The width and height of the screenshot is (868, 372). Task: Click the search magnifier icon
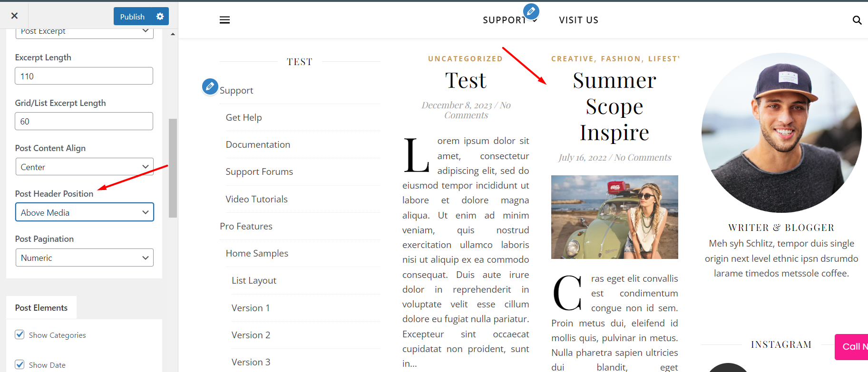[857, 20]
